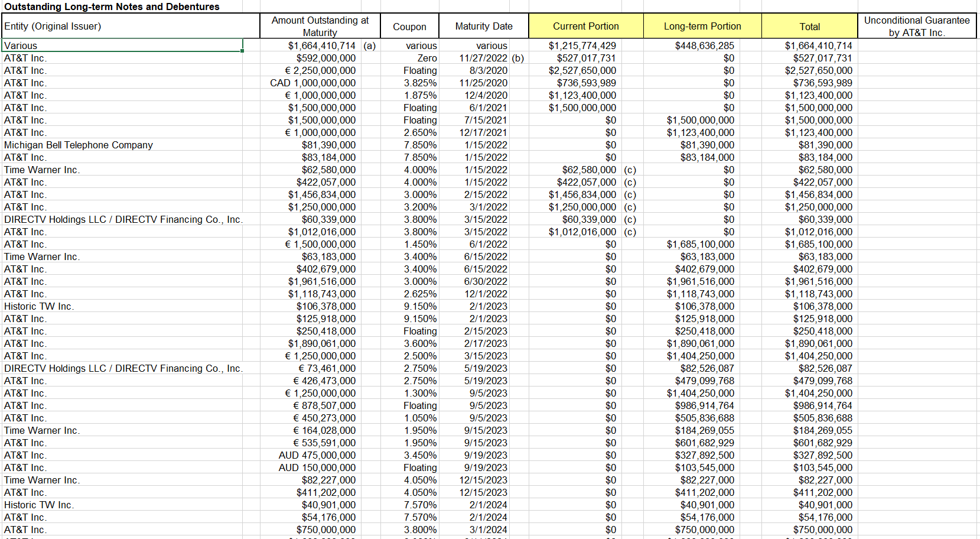Click the '$62,580,000' amount outstanding cell

pyautogui.click(x=310, y=170)
